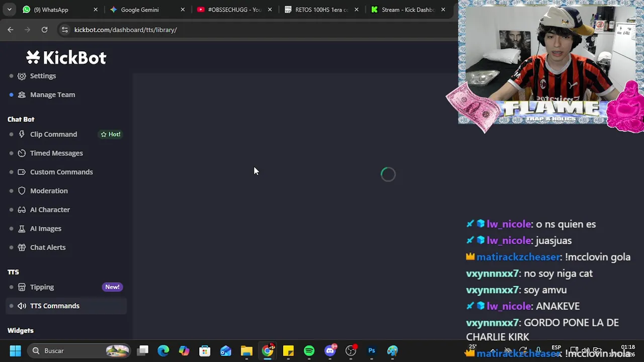Click the Widgets section heading
This screenshot has height=362, width=644.
[x=21, y=331]
